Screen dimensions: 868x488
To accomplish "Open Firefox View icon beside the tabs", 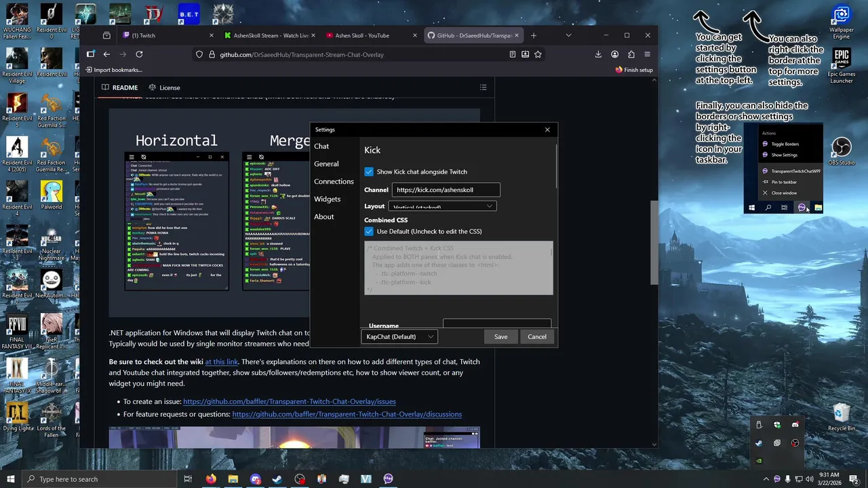I will point(106,35).
